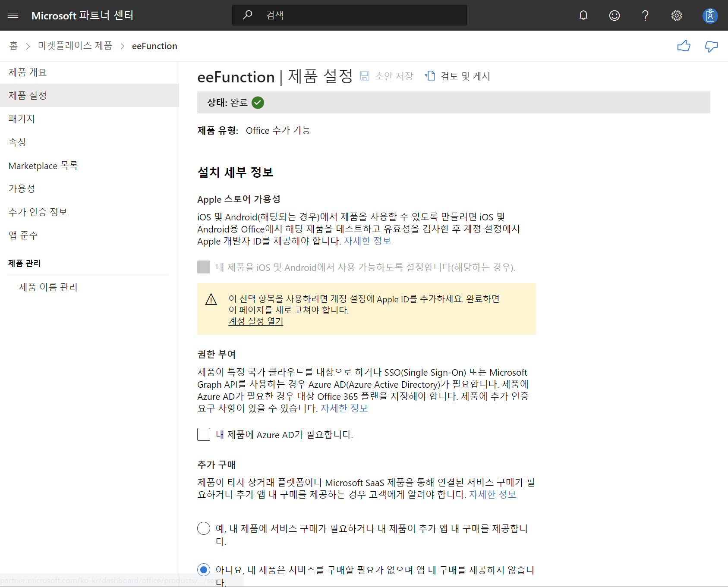
Task: Focus the 검색 search field
Action: point(350,15)
